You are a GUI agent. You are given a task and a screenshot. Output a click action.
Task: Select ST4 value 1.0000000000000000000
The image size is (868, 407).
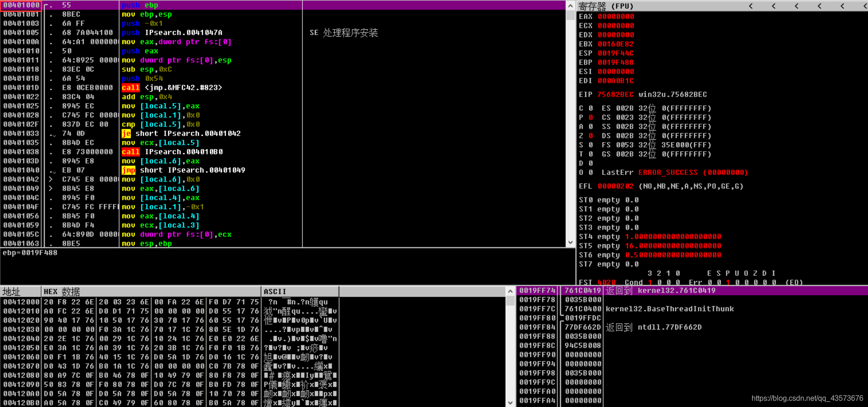pyautogui.click(x=673, y=236)
